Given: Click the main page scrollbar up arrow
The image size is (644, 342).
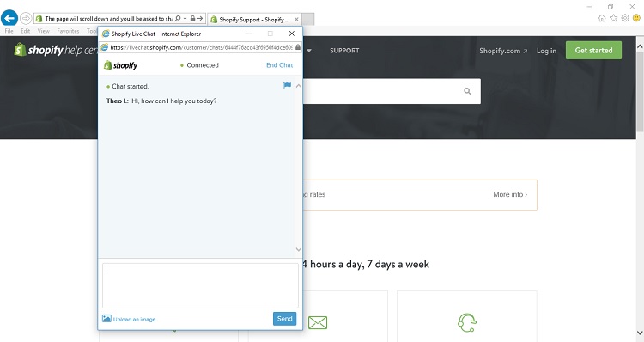Looking at the screenshot, I should point(640,46).
